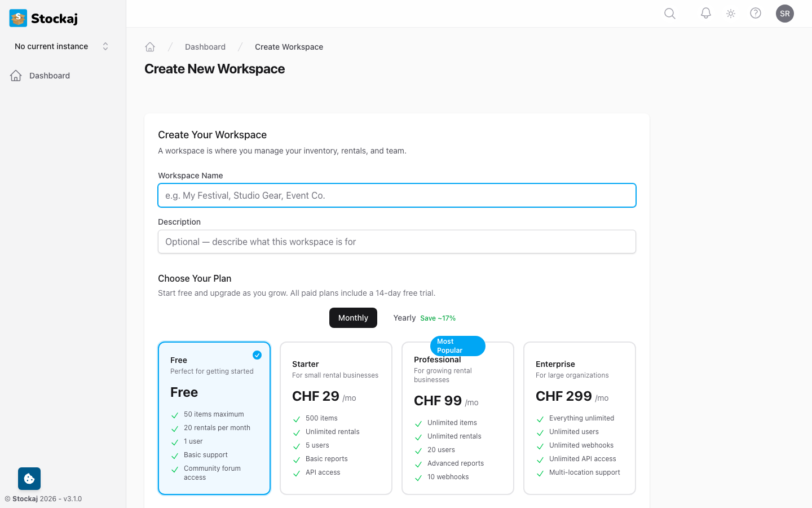This screenshot has width=812, height=508.
Task: Open the SR avatar user menu
Action: click(785, 13)
